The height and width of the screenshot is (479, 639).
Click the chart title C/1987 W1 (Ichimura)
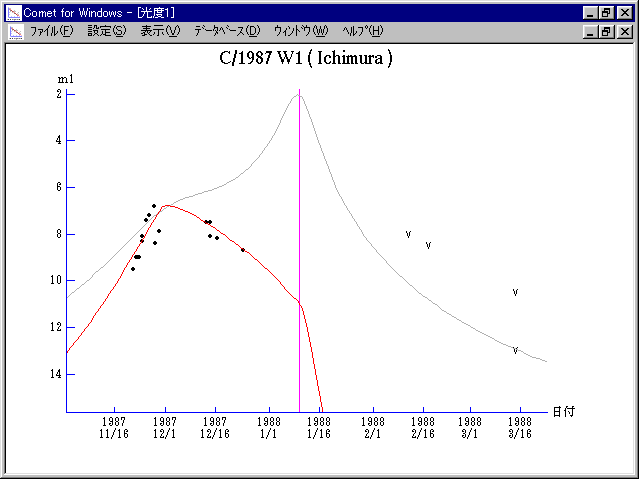click(305, 58)
